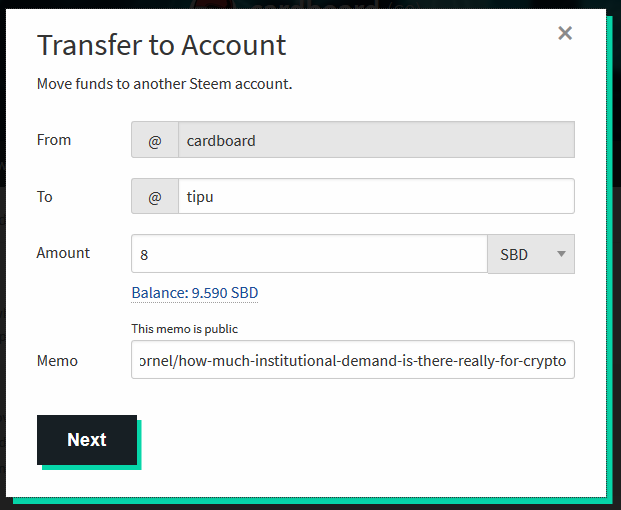This screenshot has width=621, height=510.
Task: Click the From label
Action: [54, 140]
